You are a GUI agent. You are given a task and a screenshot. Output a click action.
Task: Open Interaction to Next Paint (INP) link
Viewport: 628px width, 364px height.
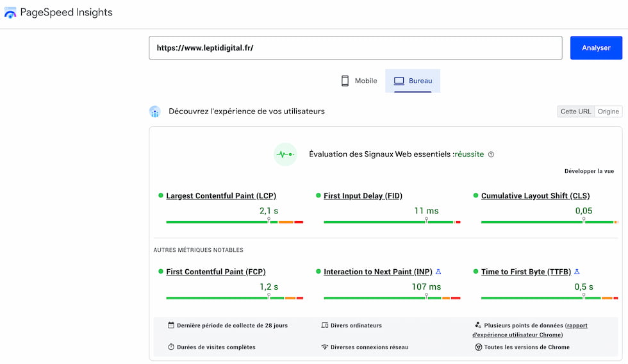[x=377, y=272]
